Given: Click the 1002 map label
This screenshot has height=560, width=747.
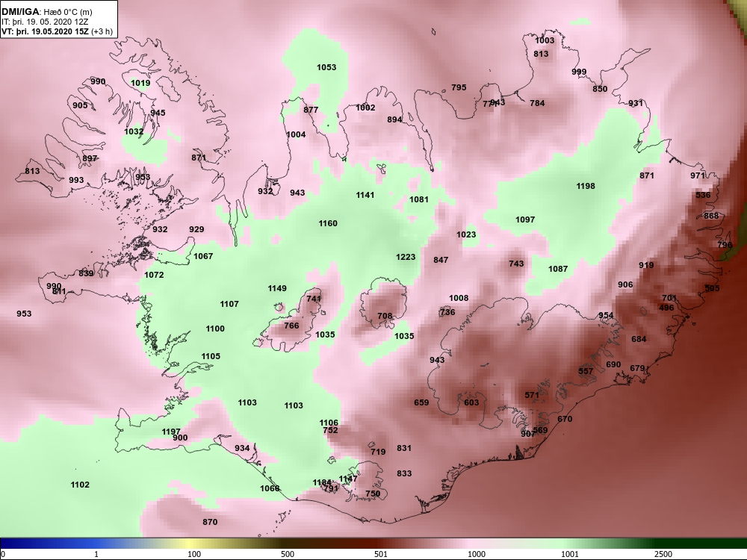Looking at the screenshot, I should click(x=365, y=108).
